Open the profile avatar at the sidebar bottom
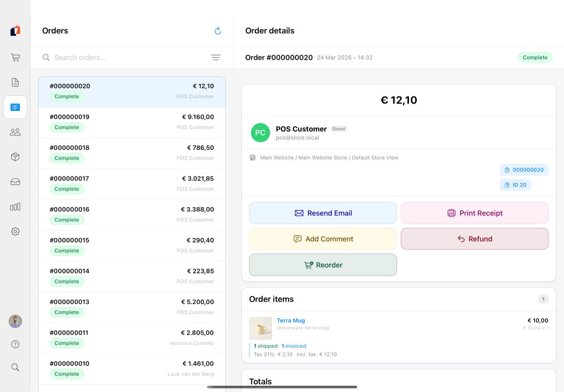Screen dimensions: 564x392 point(15,321)
